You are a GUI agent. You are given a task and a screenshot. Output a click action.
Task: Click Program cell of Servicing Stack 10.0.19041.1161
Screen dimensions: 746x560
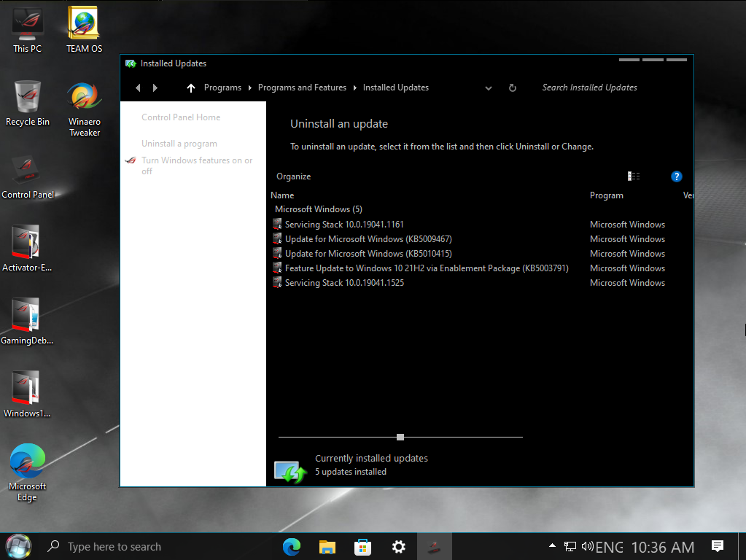627,225
